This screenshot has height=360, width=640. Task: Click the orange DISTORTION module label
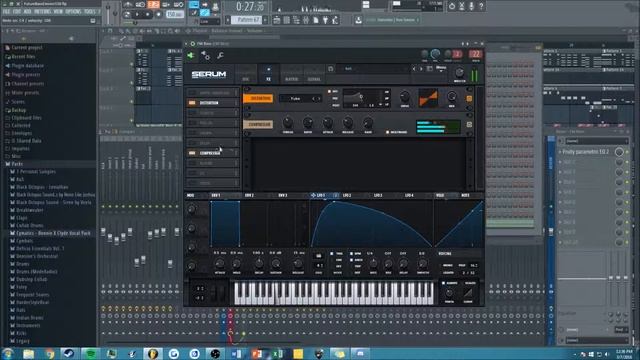[x=258, y=98]
